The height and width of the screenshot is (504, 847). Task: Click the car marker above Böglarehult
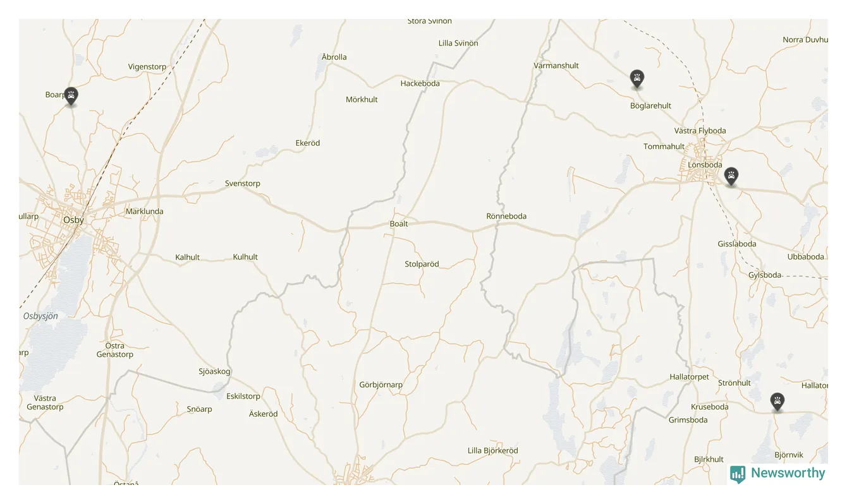point(637,79)
